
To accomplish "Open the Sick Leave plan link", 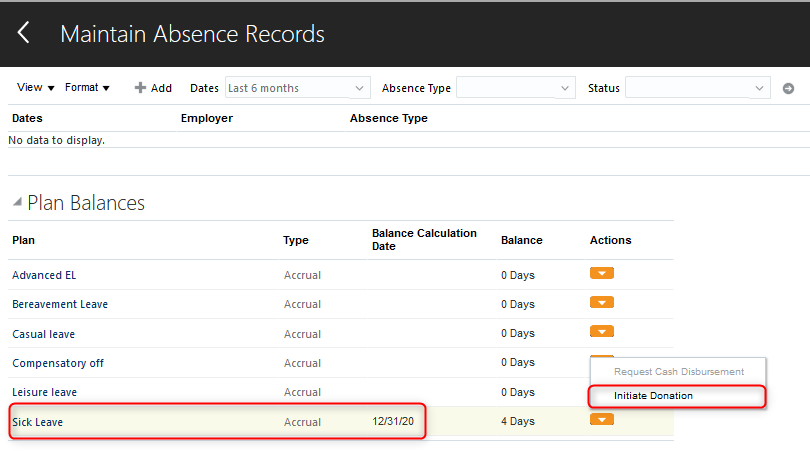I will pyautogui.click(x=37, y=422).
